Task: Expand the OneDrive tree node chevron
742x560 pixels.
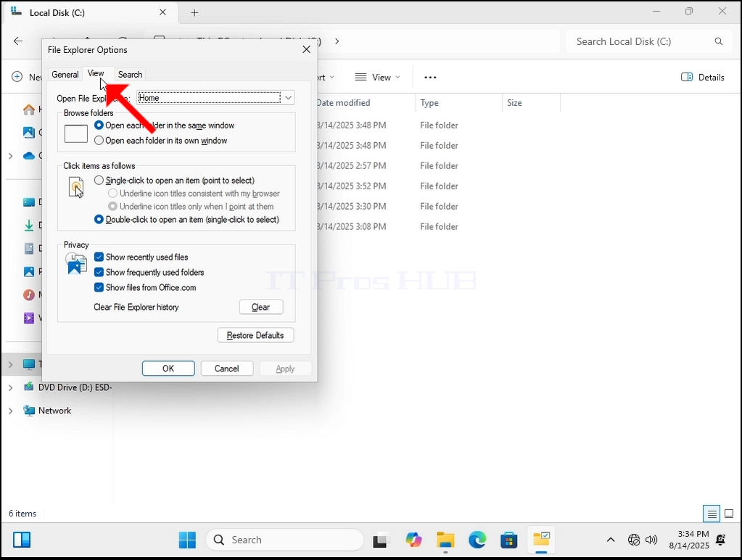Action: click(10, 156)
